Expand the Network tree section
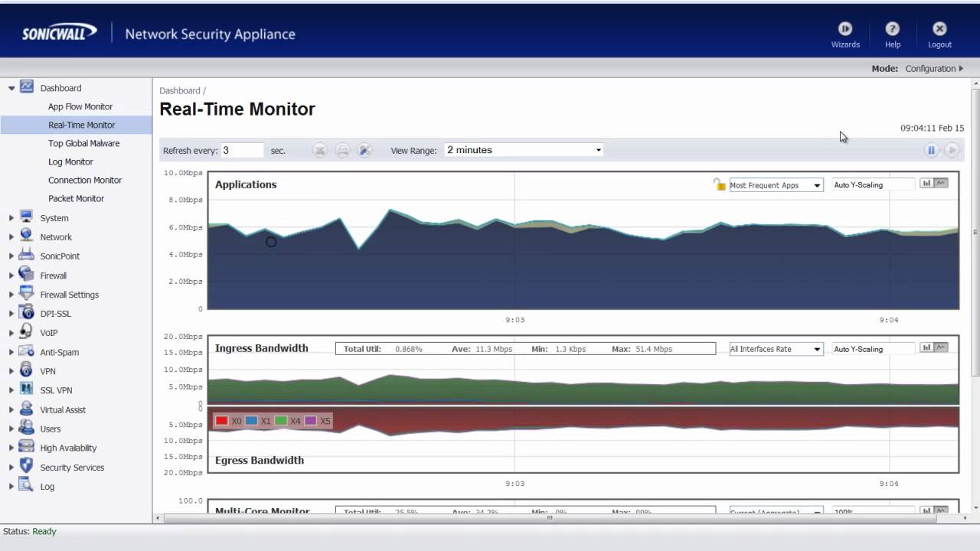 coord(11,237)
